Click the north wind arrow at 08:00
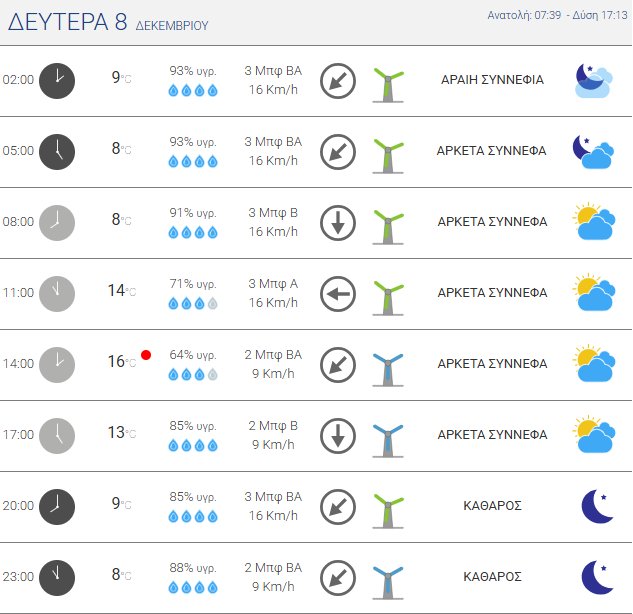 point(338,223)
